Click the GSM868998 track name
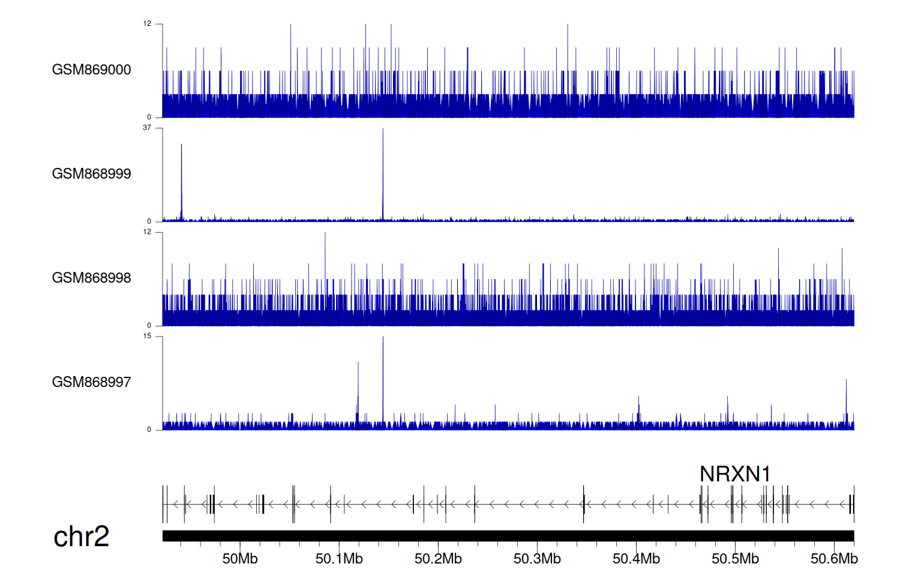The width and height of the screenshot is (900, 588). pyautogui.click(x=91, y=278)
